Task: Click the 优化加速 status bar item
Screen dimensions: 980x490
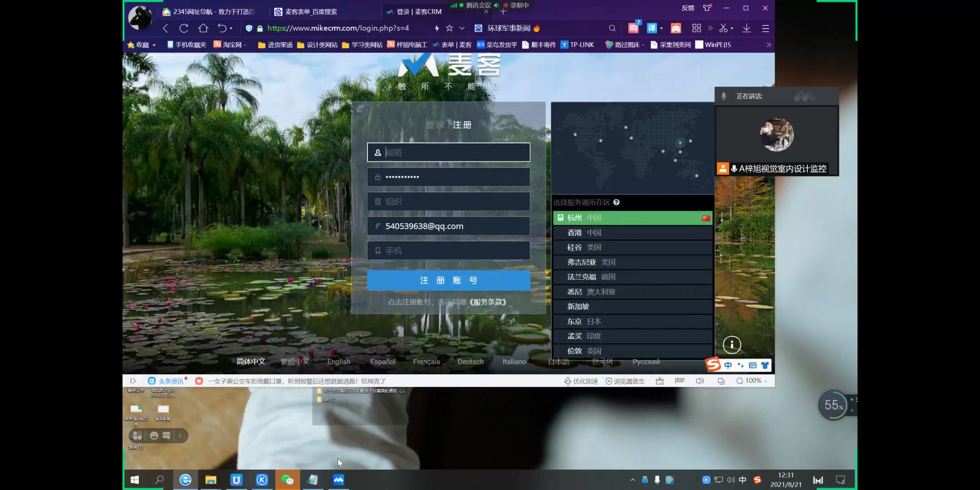Action: click(581, 381)
